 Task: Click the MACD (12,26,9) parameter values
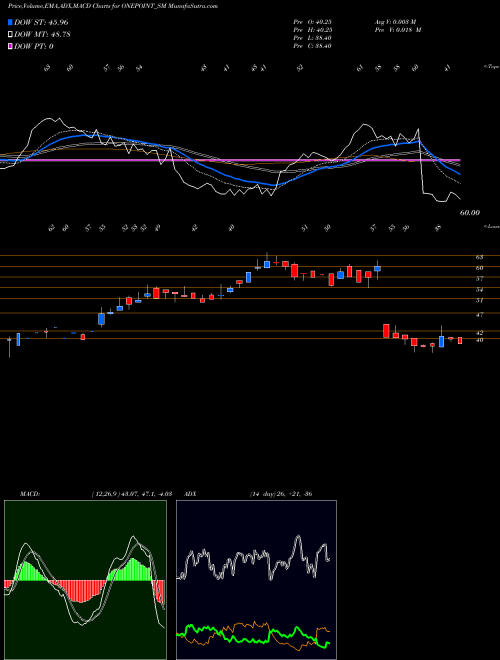tap(131, 494)
